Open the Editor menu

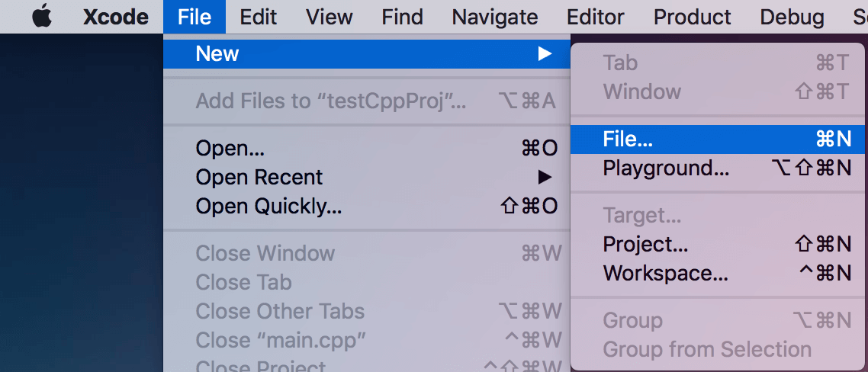coord(596,17)
